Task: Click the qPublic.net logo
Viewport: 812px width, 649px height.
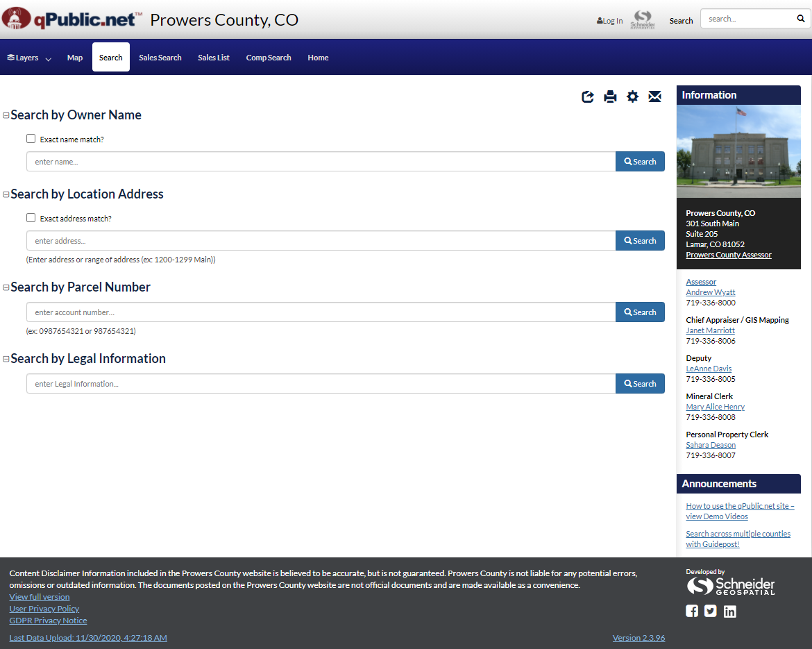Action: (71, 19)
